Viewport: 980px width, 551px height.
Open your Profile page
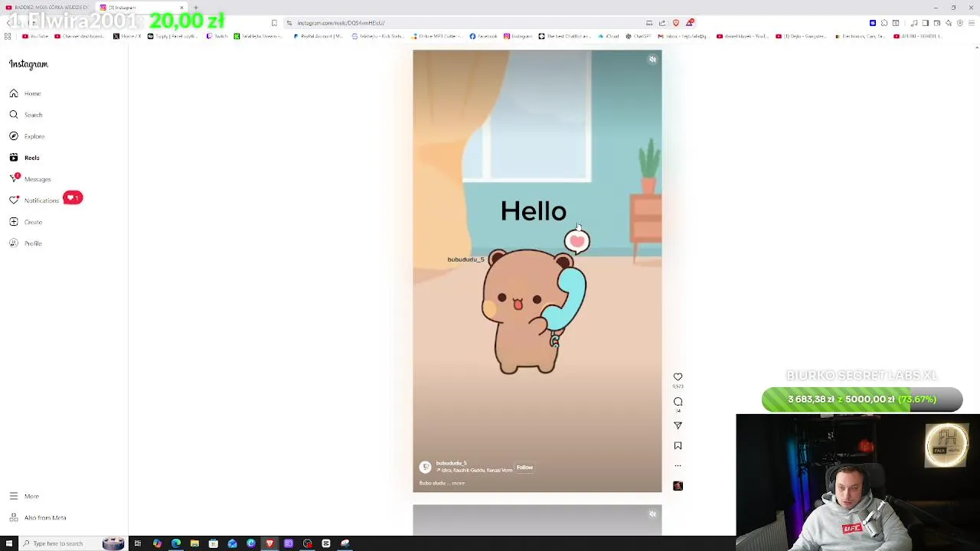pos(25,243)
